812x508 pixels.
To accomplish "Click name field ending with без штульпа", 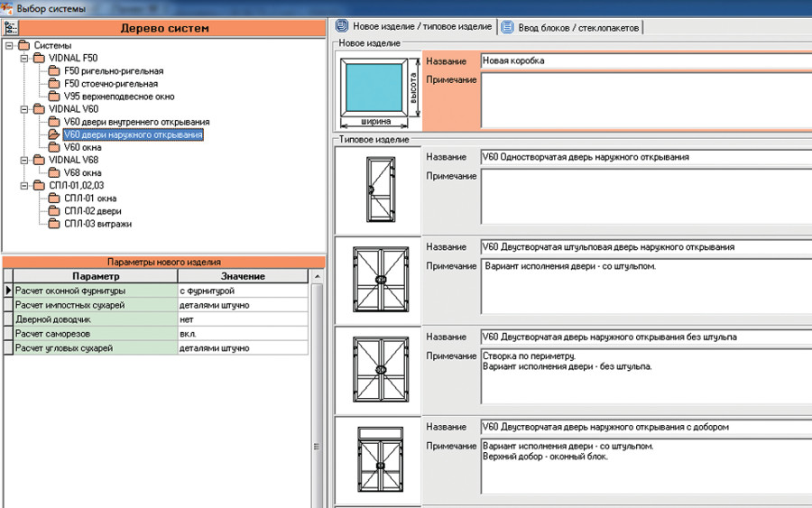I will 646,337.
